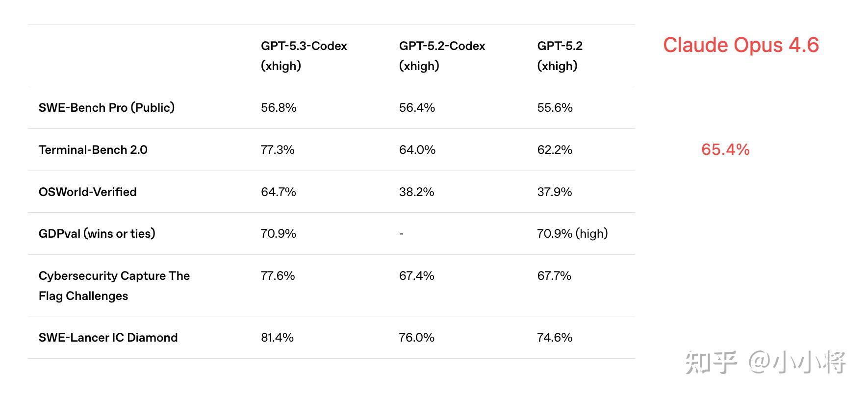Click the GDPval (wins or ties) label
Viewport: 868px width, 397px height.
tap(97, 234)
